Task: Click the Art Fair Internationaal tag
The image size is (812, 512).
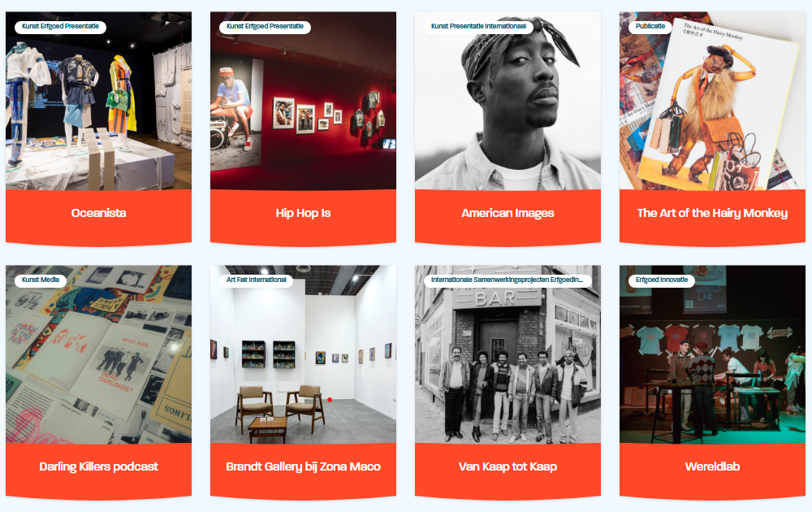Action: click(x=257, y=280)
